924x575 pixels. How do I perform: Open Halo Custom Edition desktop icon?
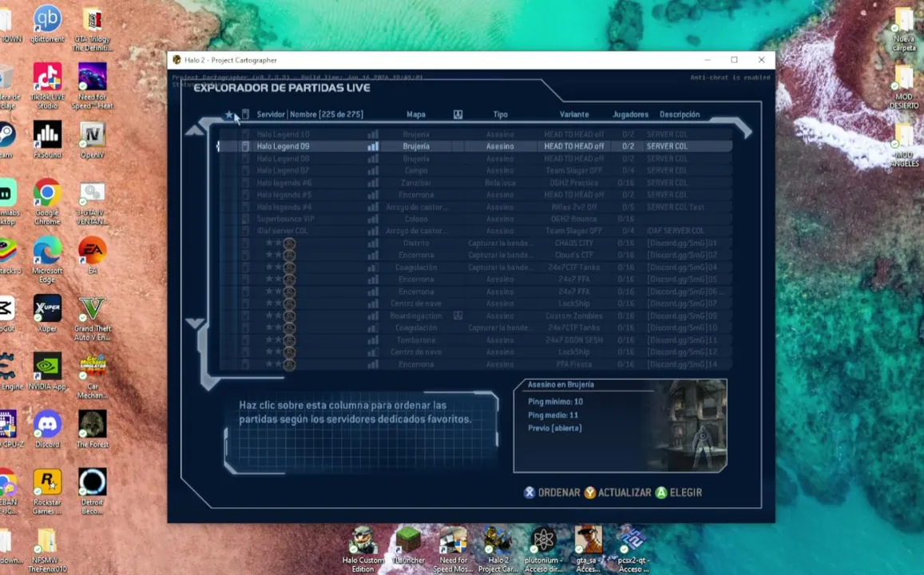point(363,549)
